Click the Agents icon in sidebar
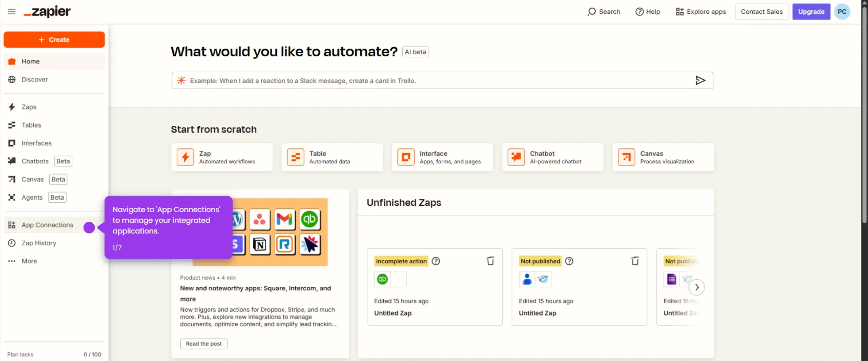This screenshot has width=868, height=361. (12, 198)
